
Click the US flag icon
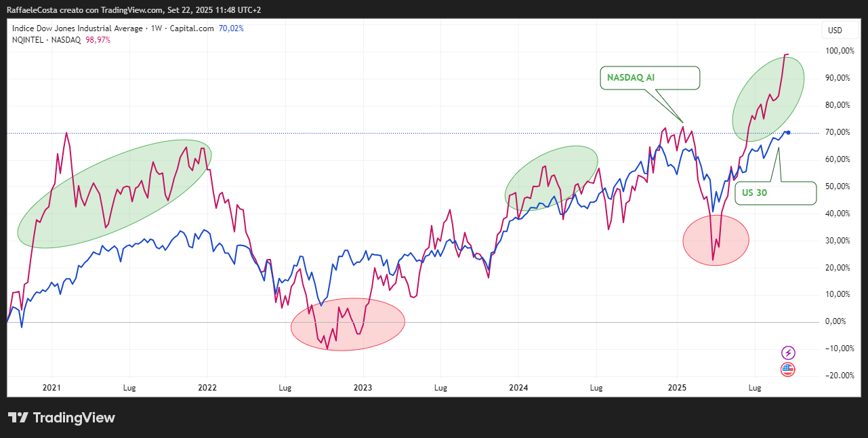click(x=787, y=370)
